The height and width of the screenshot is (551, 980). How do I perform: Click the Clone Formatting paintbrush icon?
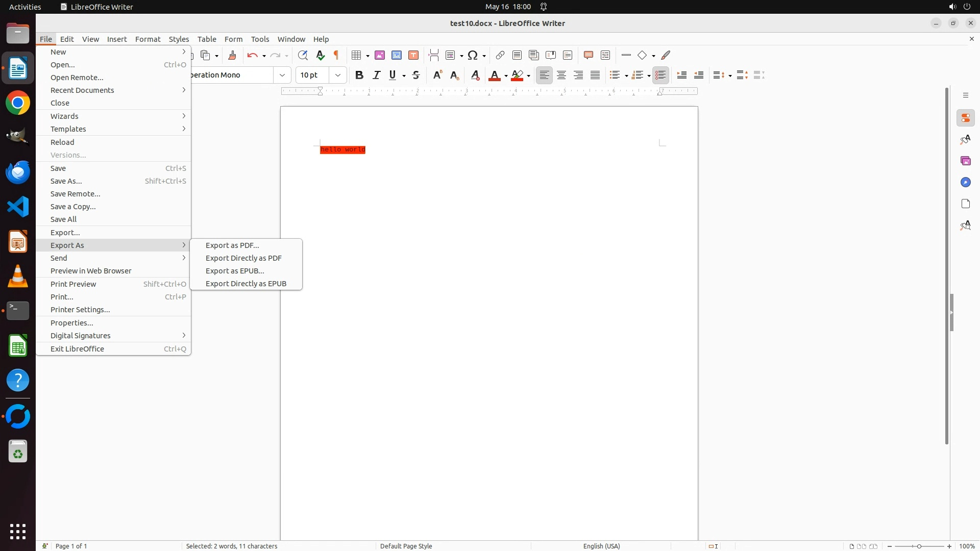(x=232, y=55)
